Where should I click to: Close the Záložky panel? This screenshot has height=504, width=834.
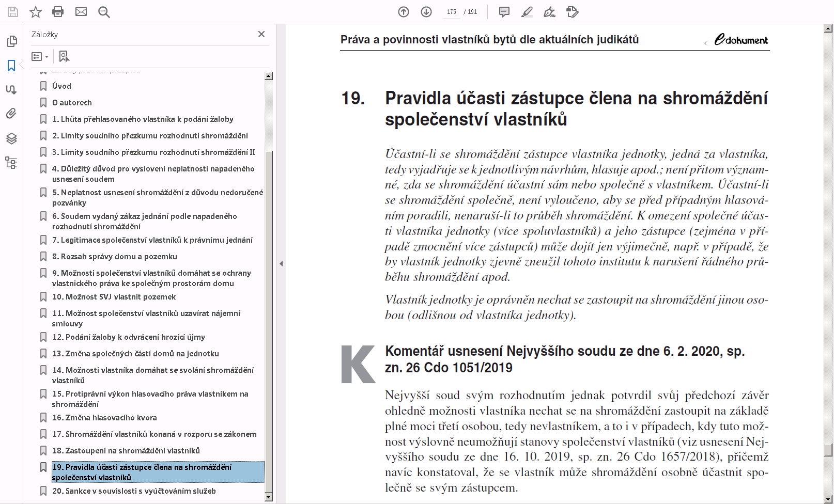point(261,34)
